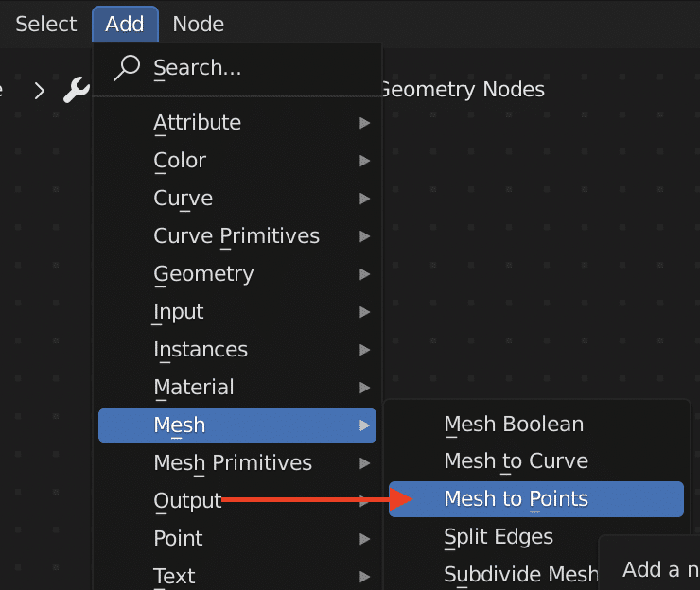Click the Search field in Add menu
Viewport: 700px width, 590px height.
point(237,68)
